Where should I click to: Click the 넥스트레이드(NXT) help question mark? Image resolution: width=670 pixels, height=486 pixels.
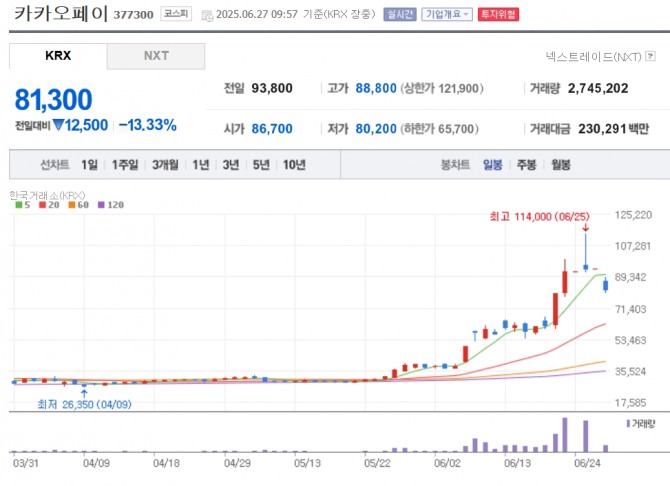(x=650, y=57)
